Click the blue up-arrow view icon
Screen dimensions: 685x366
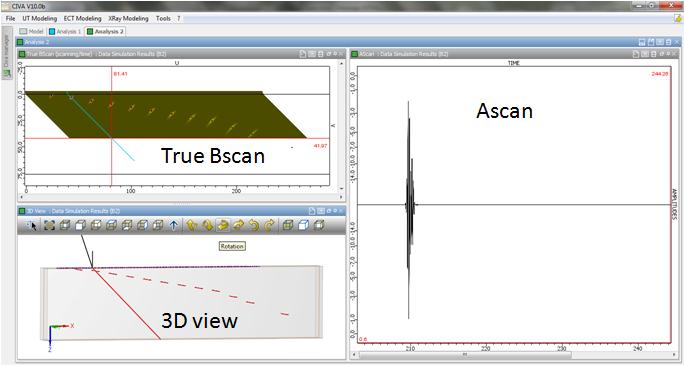coord(174,225)
